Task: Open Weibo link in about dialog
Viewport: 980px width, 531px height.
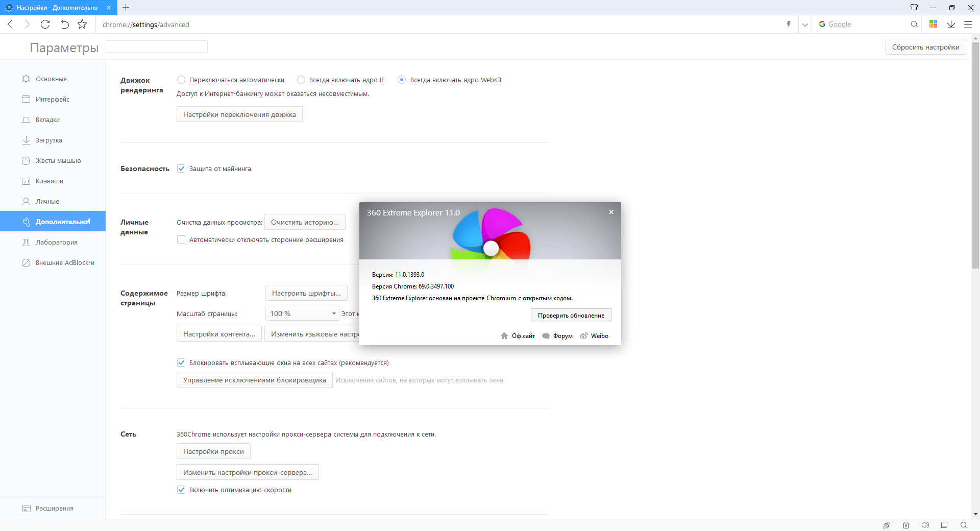Action: coord(594,336)
